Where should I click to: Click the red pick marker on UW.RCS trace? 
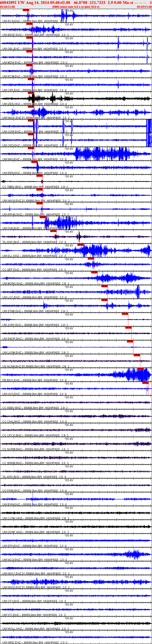click(x=26, y=10)
